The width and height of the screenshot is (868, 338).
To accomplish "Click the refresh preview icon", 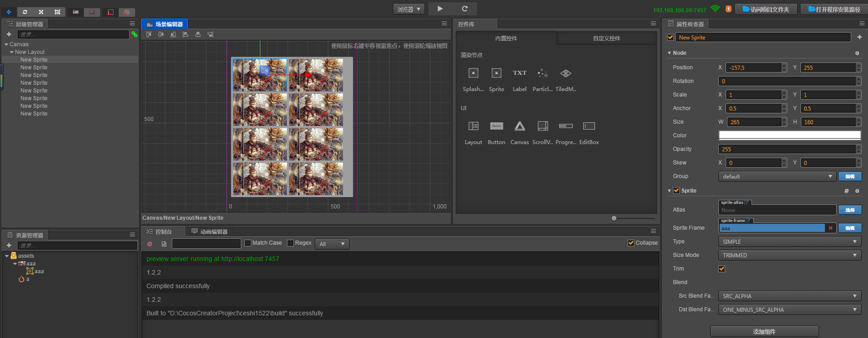I will pos(464,9).
